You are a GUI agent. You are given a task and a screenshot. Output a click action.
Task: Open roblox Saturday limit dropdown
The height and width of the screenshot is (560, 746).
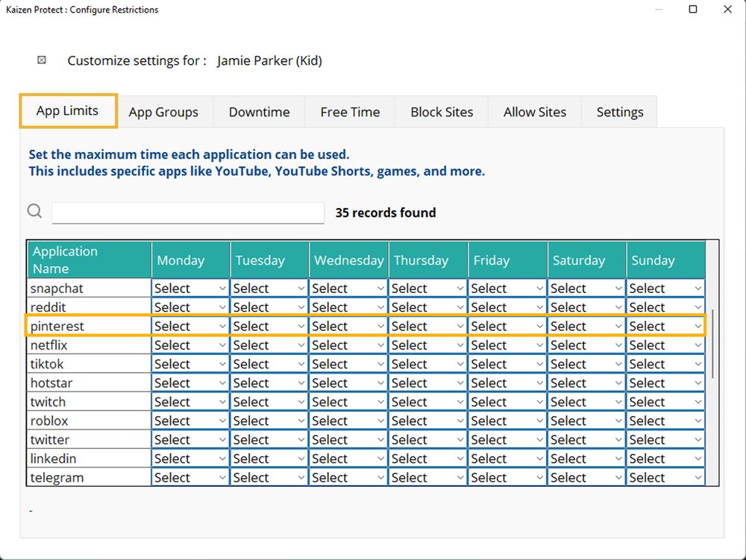click(x=586, y=421)
